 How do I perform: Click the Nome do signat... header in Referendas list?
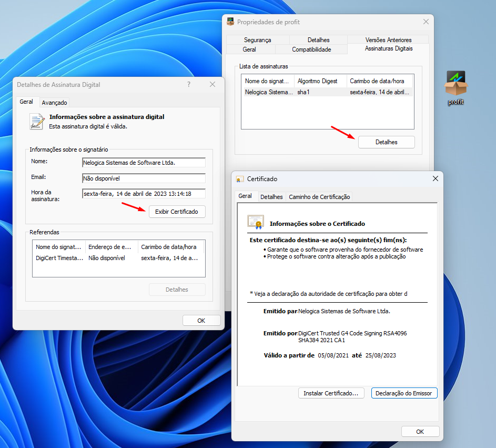(x=59, y=247)
